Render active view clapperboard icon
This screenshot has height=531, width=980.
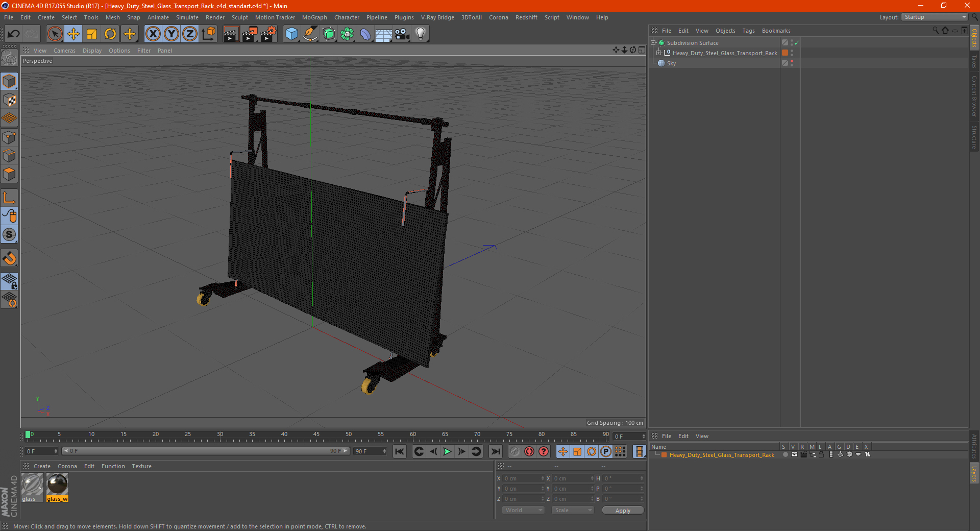[x=231, y=34]
